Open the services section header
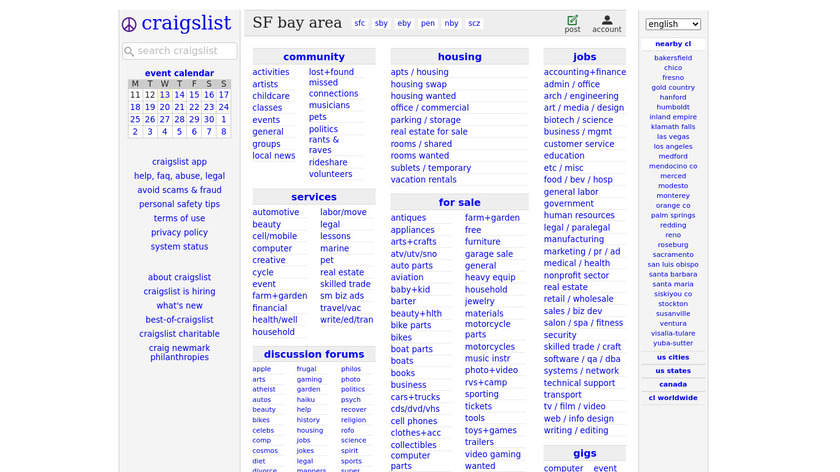Screen dimensions: 840x472 314,197
